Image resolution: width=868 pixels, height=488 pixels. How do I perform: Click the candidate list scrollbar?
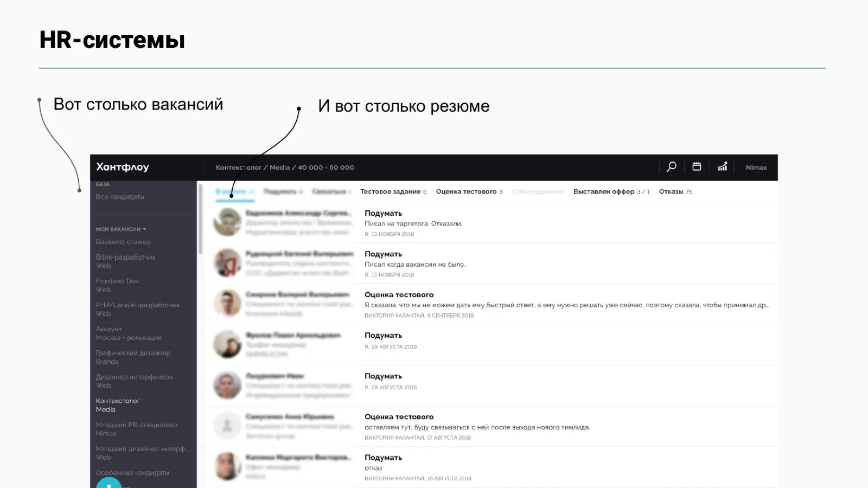[201, 220]
